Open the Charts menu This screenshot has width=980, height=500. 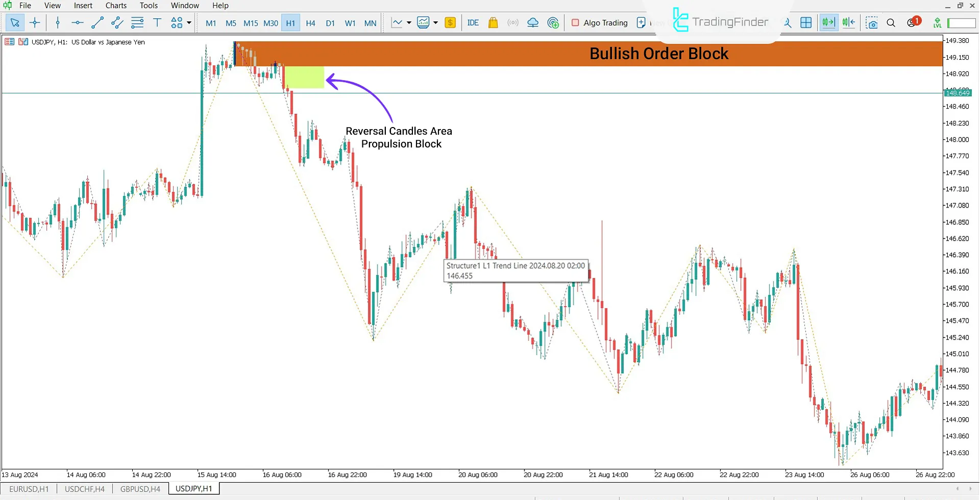116,6
